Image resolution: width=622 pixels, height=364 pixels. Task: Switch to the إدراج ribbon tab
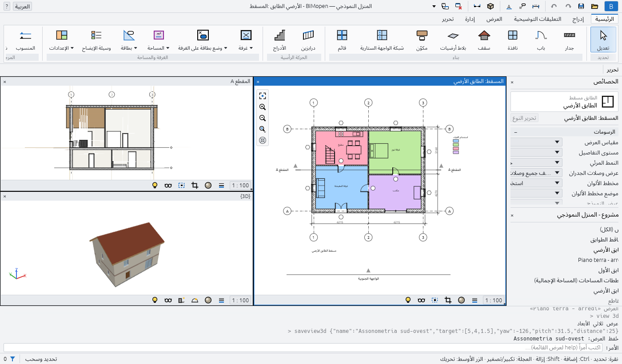tap(578, 19)
